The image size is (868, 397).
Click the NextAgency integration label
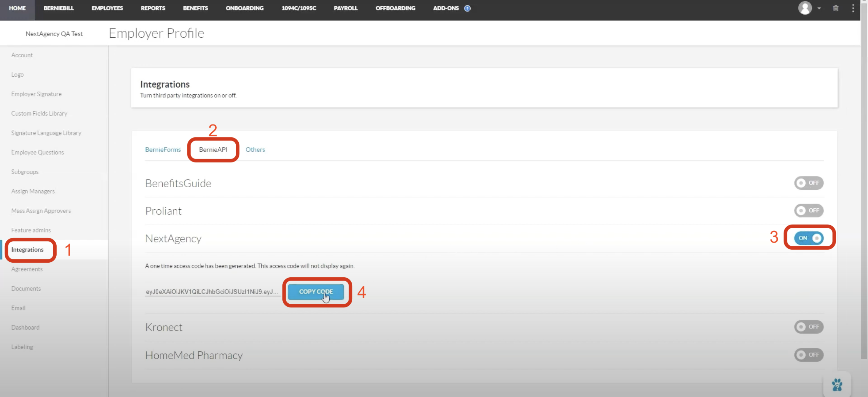(x=173, y=239)
